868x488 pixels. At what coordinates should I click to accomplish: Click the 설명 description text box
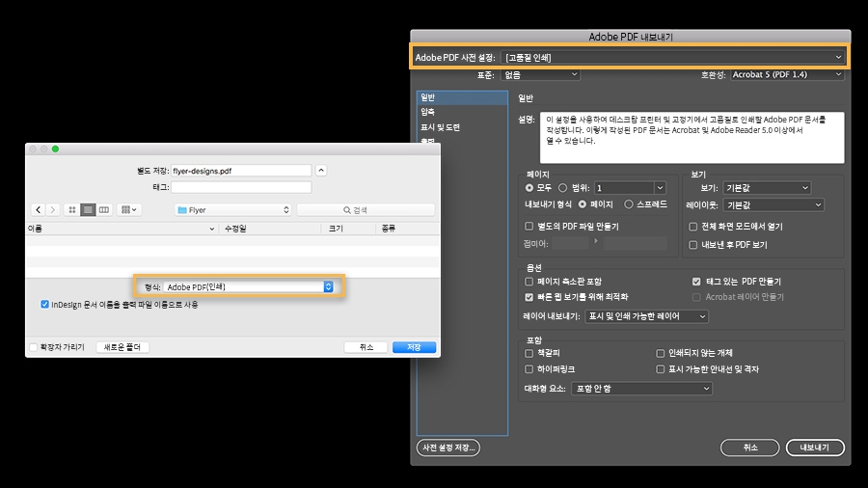[692, 137]
